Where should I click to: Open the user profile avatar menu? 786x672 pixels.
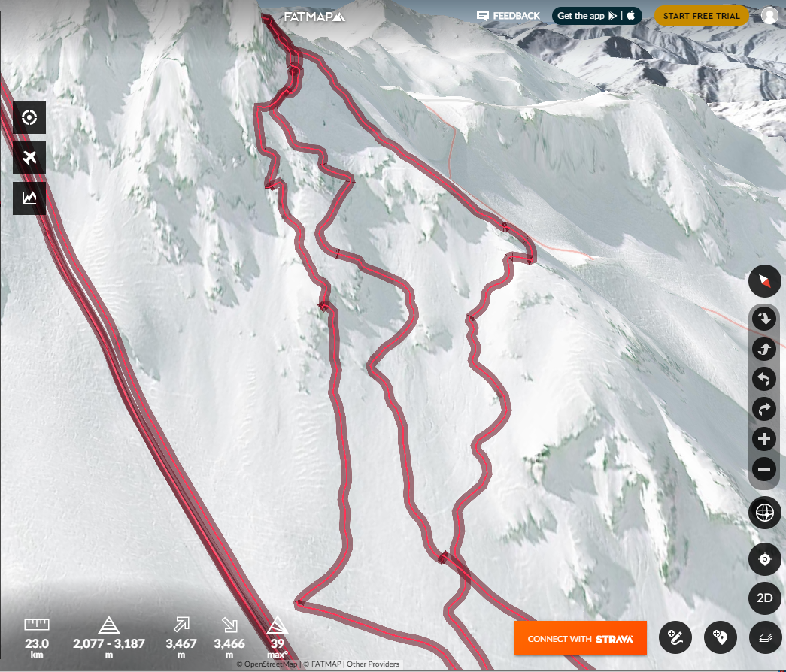coord(769,16)
